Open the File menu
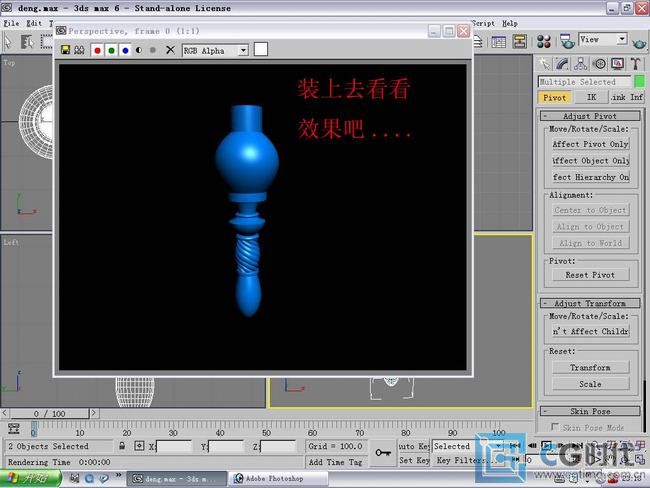 [x=11, y=23]
